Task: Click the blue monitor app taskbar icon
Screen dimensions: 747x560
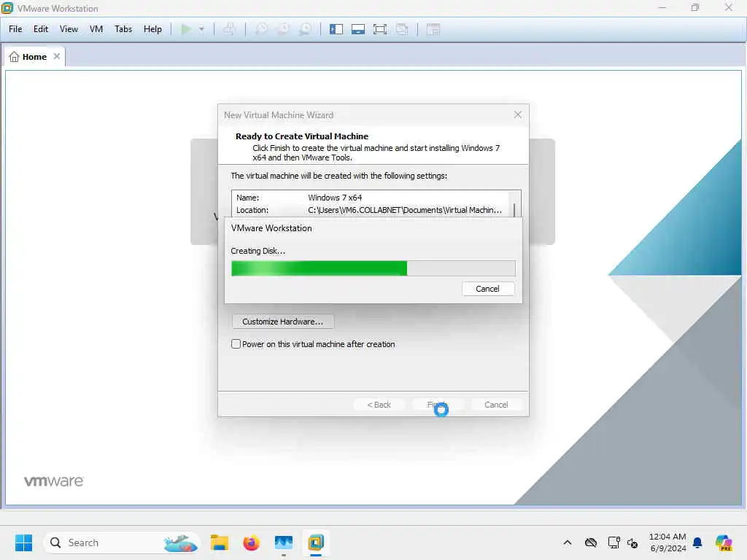Action: click(284, 542)
